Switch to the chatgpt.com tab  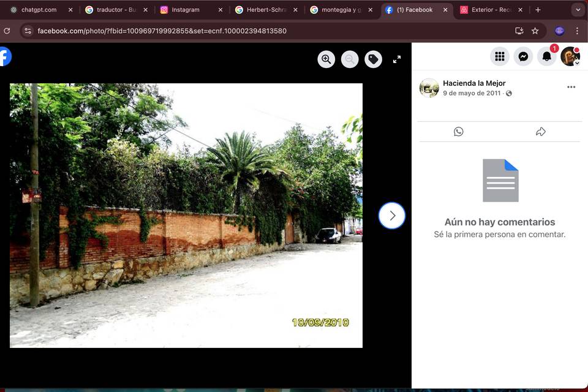(39, 10)
